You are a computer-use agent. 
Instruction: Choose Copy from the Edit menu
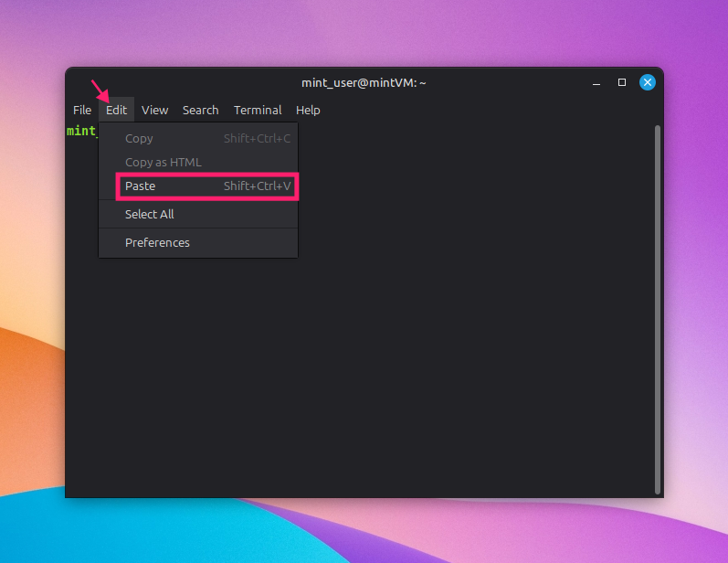[198, 138]
